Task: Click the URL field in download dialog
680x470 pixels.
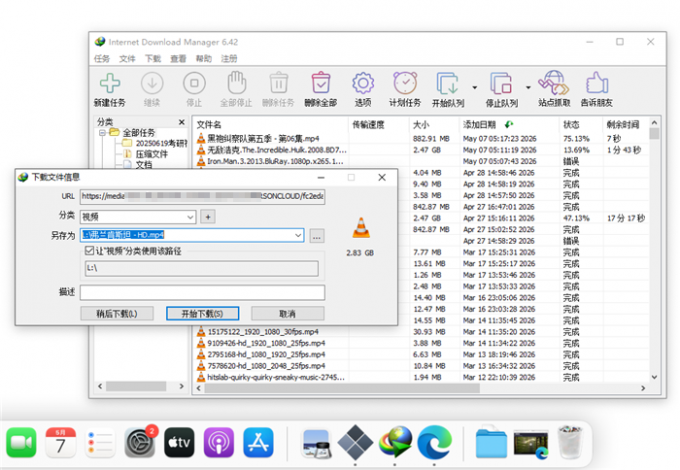Action: click(203, 196)
